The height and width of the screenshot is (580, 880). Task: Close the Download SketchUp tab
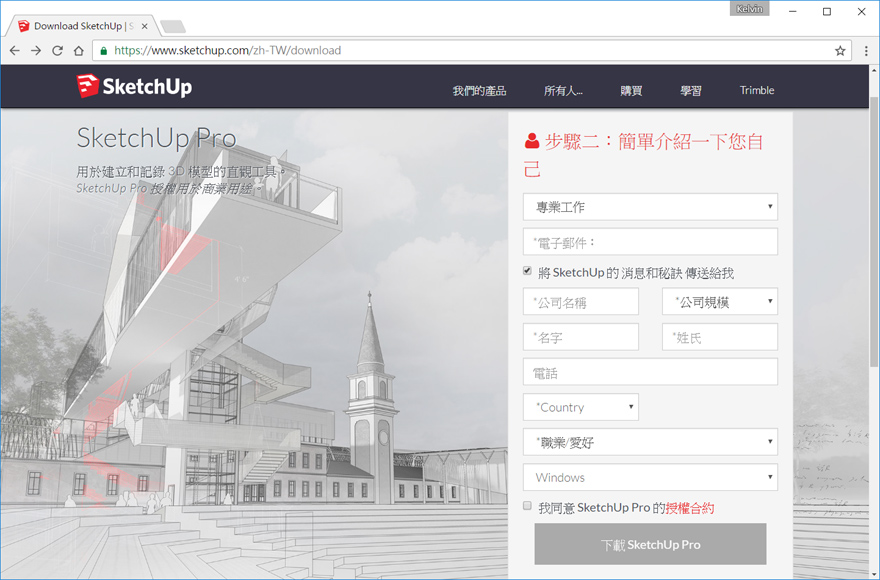tap(144, 26)
